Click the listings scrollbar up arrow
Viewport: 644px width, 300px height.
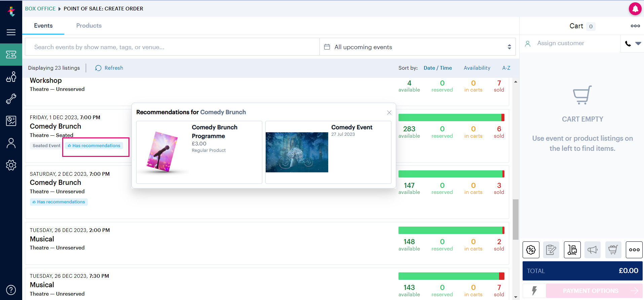point(516,82)
